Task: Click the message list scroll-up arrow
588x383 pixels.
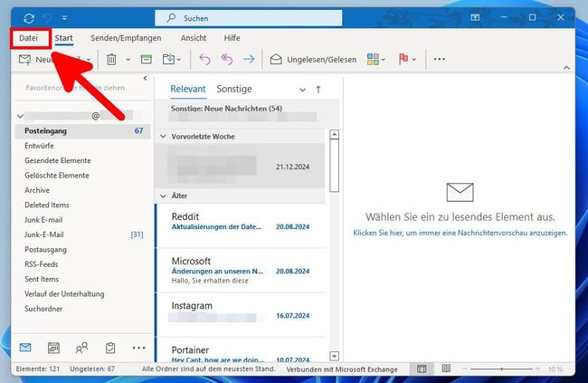Action: [334, 134]
